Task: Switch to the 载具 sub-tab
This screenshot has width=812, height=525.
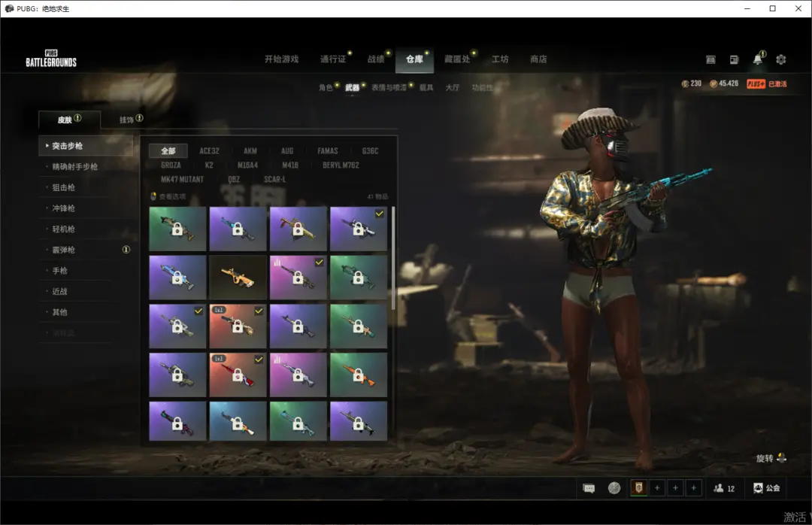Action: 426,87
